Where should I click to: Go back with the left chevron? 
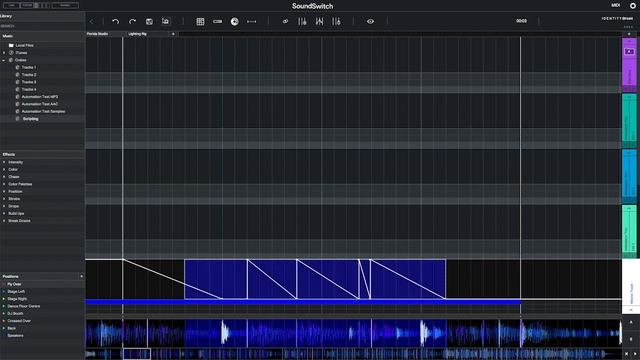point(91,21)
